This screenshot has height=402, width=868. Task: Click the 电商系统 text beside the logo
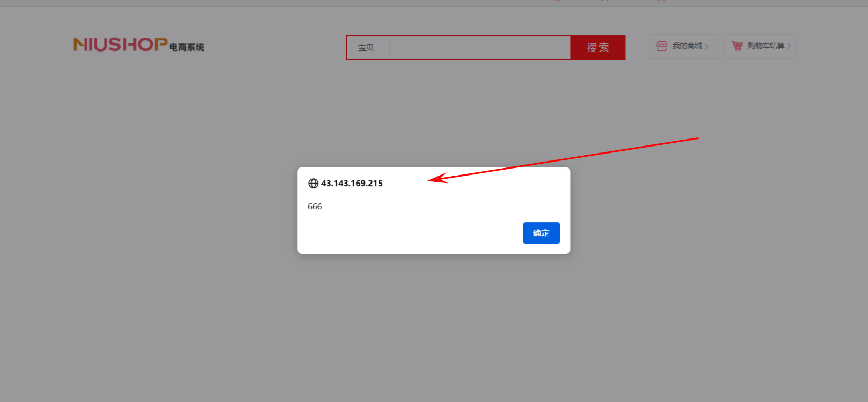click(187, 47)
